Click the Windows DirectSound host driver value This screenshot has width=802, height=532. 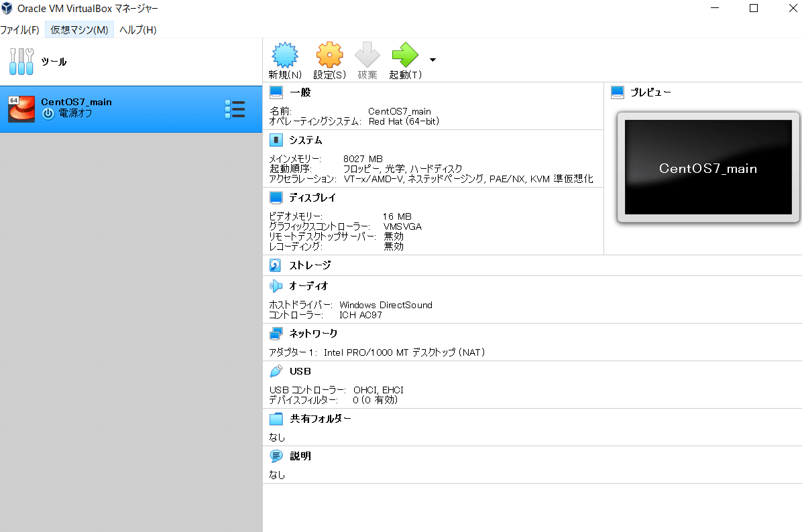(386, 305)
